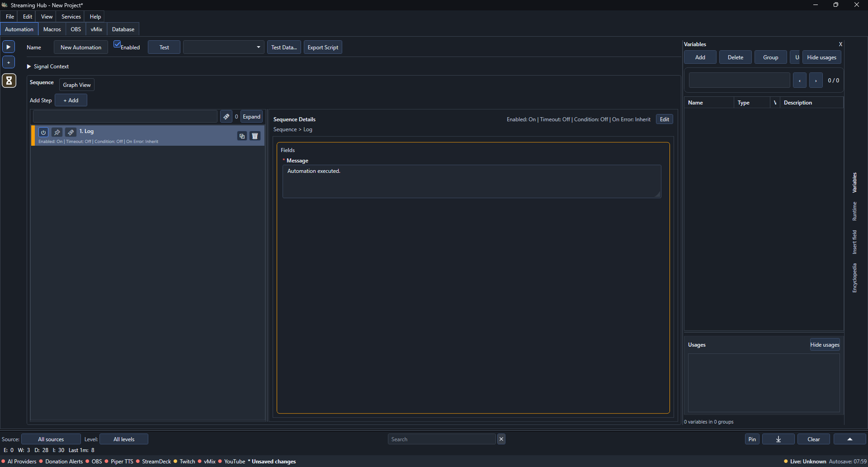The height and width of the screenshot is (467, 868).
Task: Go to previous variable search match
Action: click(800, 81)
